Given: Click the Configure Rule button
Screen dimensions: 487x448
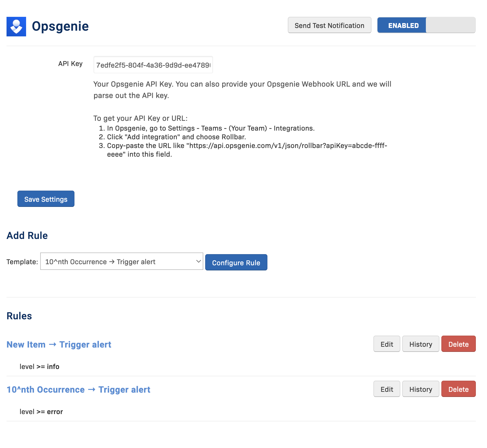Looking at the screenshot, I should [236, 262].
